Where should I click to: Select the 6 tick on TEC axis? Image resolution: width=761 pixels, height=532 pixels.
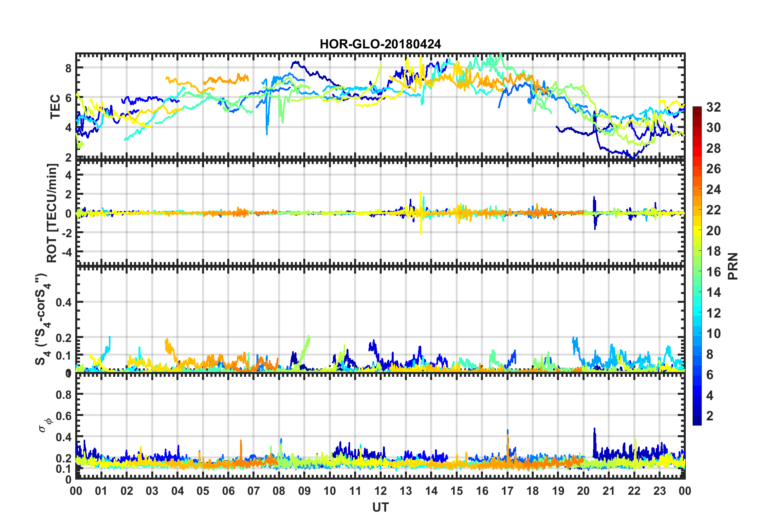point(69,98)
